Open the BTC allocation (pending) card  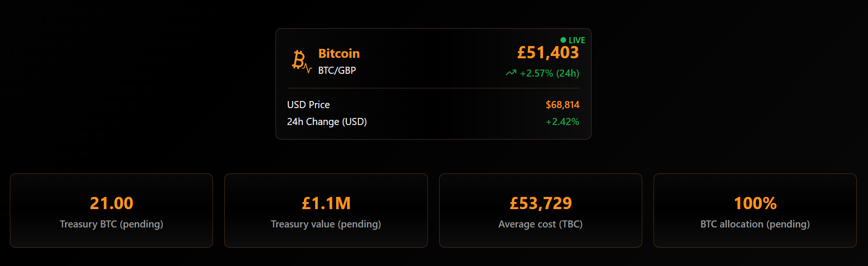(755, 211)
